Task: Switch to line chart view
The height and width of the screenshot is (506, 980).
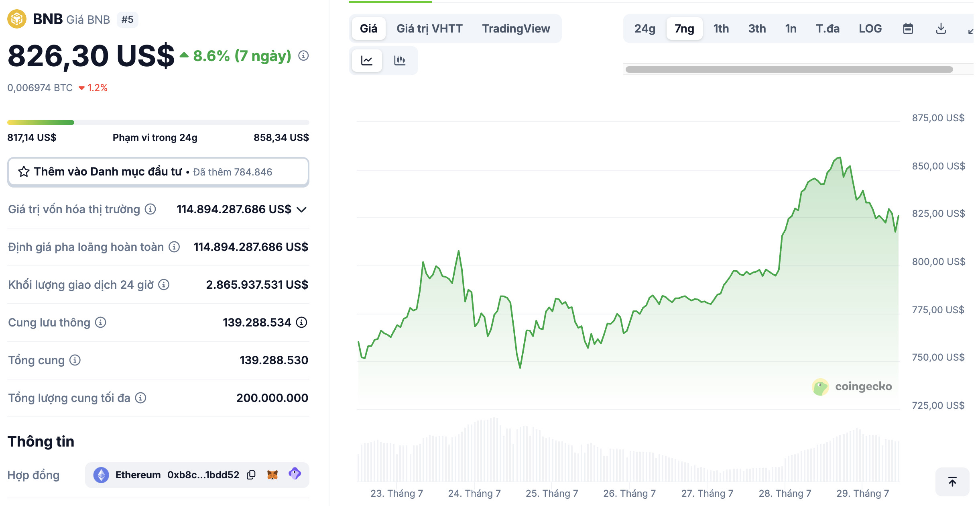Action: point(367,61)
